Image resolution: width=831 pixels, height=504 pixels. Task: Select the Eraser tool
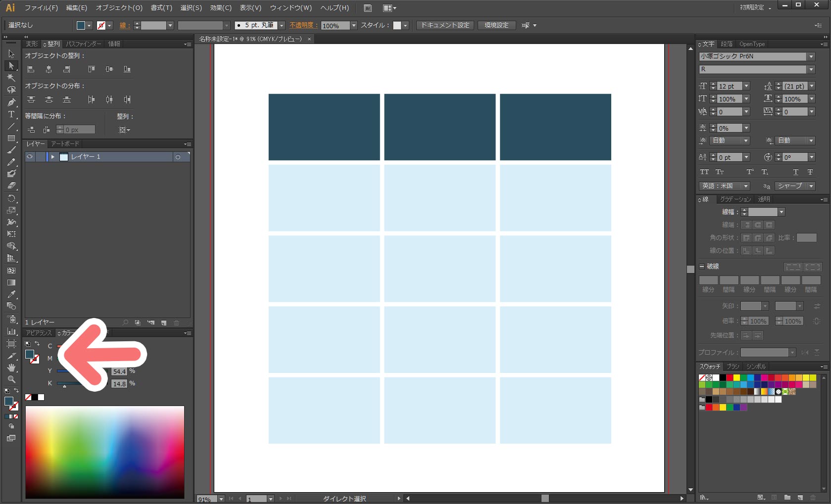click(x=11, y=186)
